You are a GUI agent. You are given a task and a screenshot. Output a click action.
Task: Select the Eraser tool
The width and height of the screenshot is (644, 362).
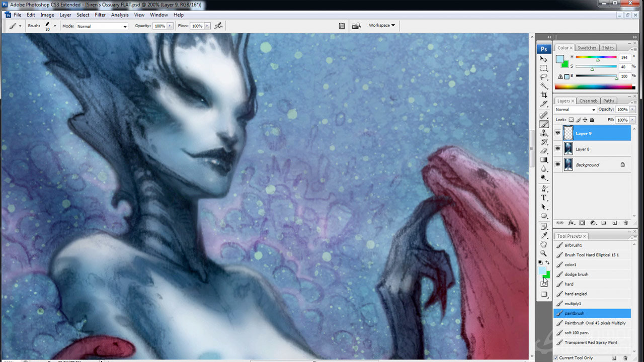pos(544,151)
